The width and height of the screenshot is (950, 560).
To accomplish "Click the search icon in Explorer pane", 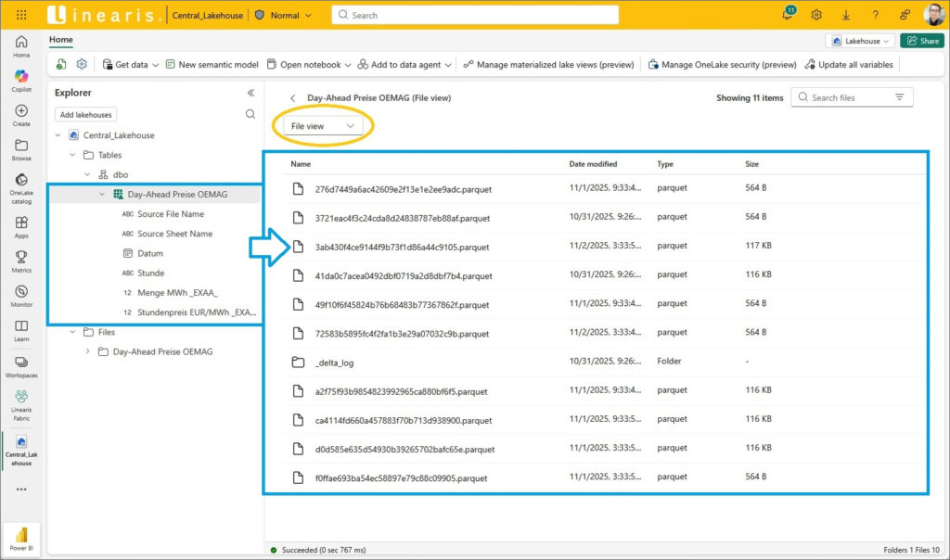I will 250,114.
